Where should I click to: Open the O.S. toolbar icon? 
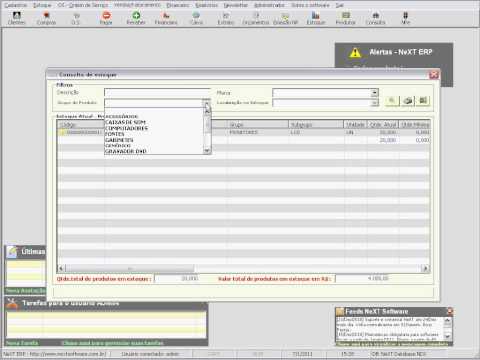pyautogui.click(x=76, y=18)
